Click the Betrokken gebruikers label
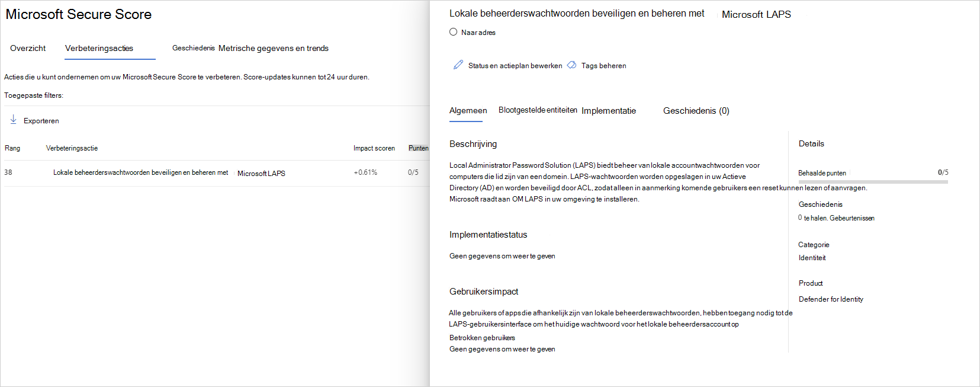 (482, 338)
